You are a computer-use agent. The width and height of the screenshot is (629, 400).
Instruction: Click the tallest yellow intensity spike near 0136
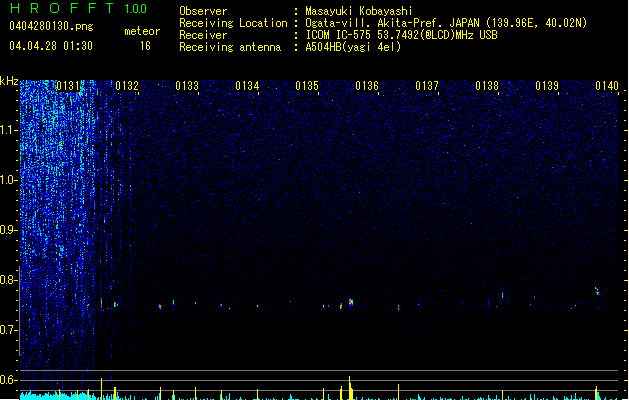[x=350, y=388]
